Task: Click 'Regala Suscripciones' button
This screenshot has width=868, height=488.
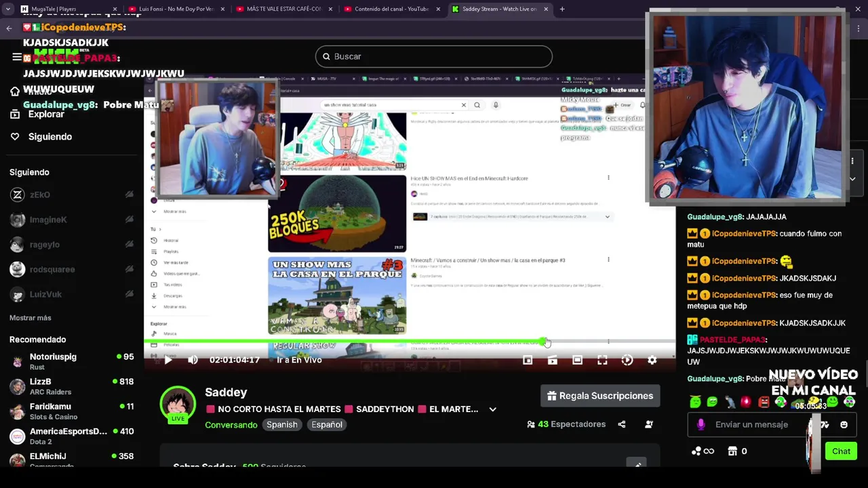Action: tap(600, 396)
